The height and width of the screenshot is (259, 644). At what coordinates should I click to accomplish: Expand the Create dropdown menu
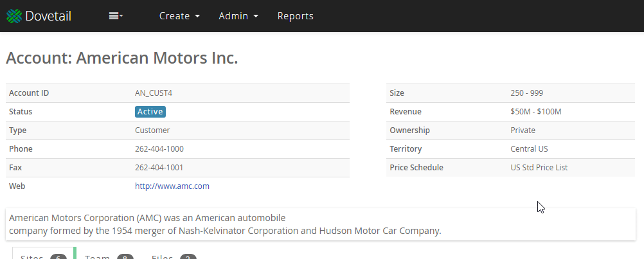[x=180, y=16]
